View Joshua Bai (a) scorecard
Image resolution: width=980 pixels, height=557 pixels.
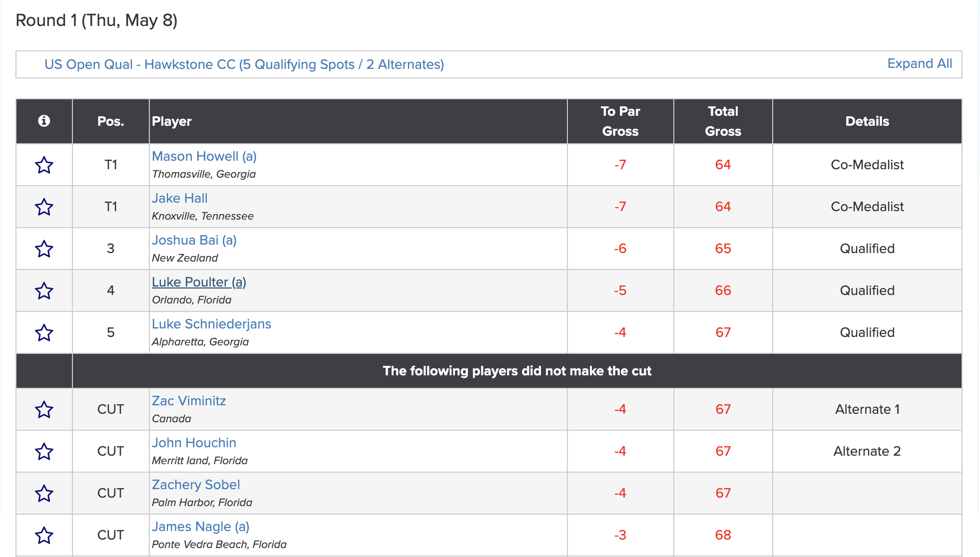point(194,240)
